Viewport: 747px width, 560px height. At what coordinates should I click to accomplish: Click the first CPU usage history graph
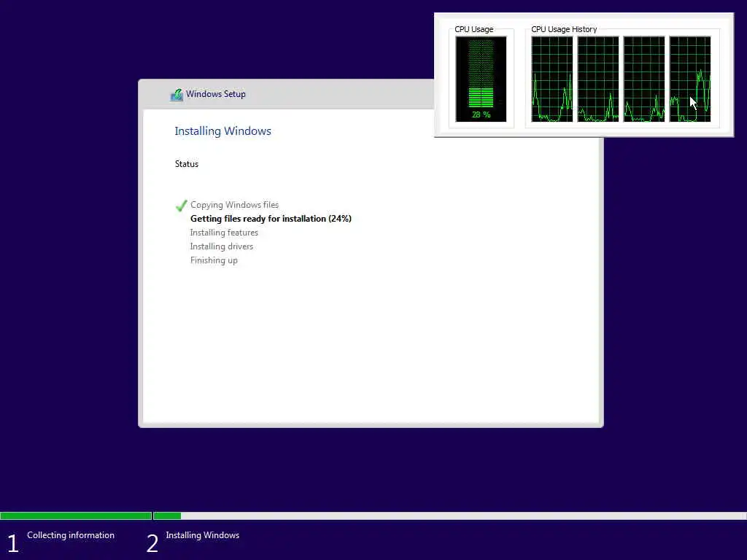pos(551,79)
